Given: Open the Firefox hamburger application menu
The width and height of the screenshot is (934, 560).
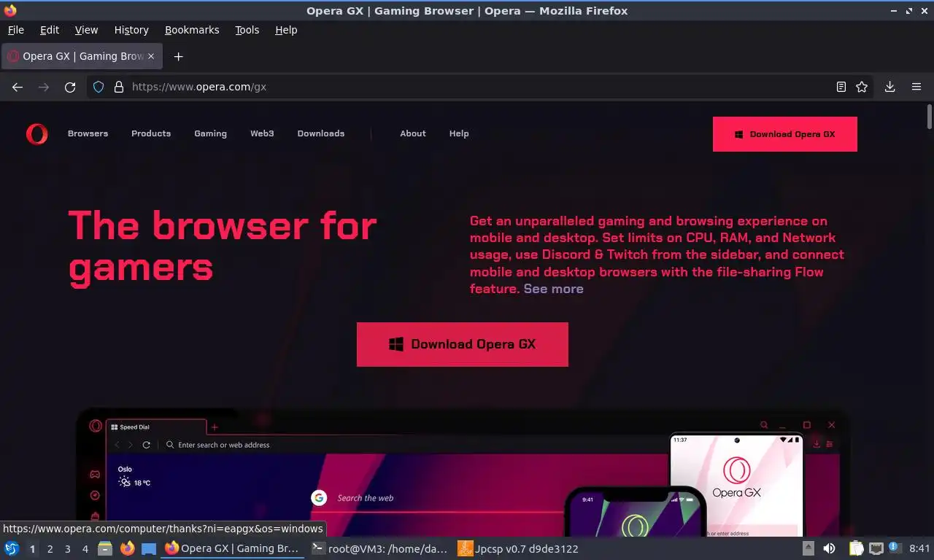Looking at the screenshot, I should 916,87.
